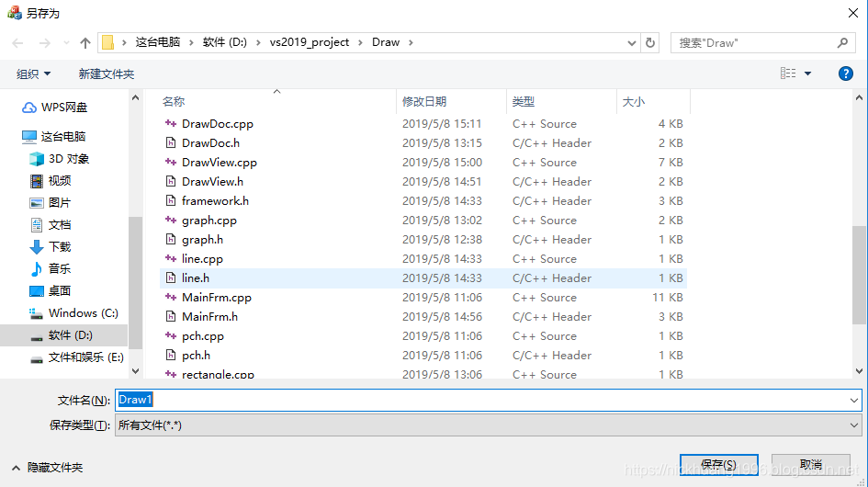Sort files by 修改日期 column

pyautogui.click(x=424, y=101)
